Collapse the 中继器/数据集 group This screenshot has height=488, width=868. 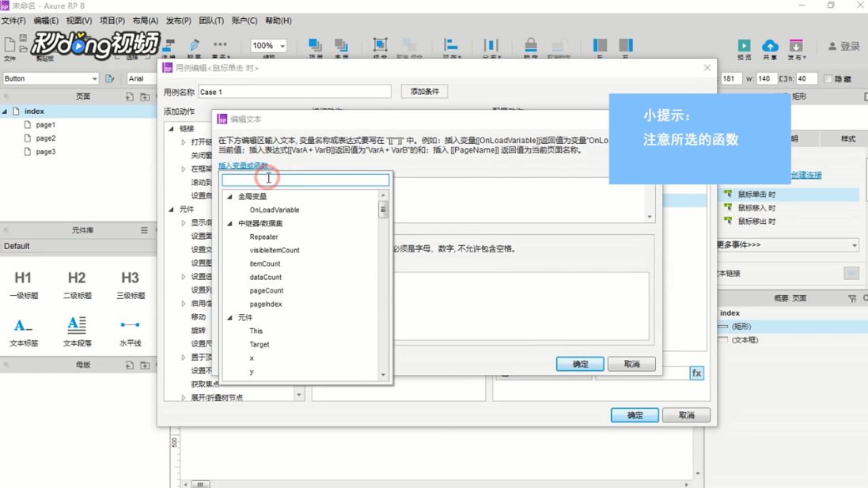[229, 224]
